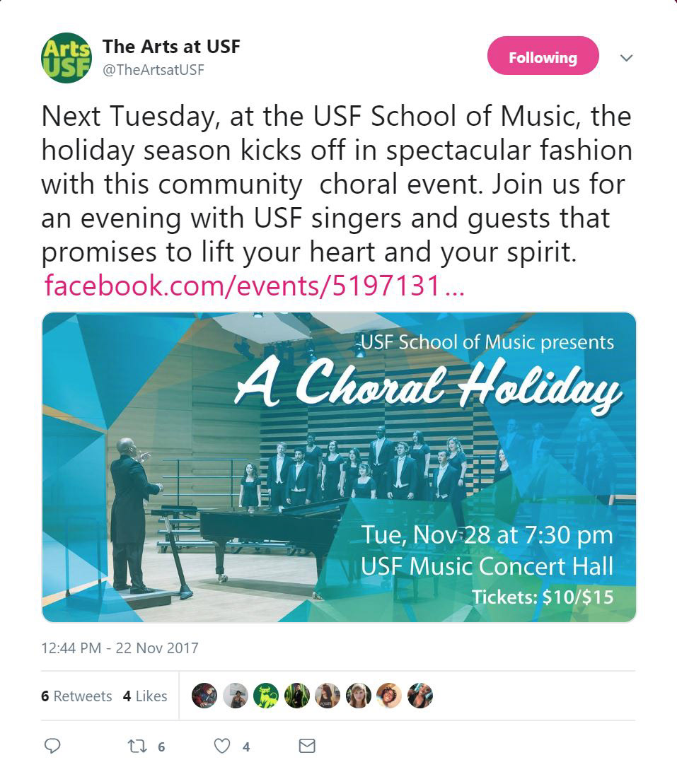Image resolution: width=677 pixels, height=784 pixels.
Task: View the 6 Retweets list
Action: [x=76, y=696]
